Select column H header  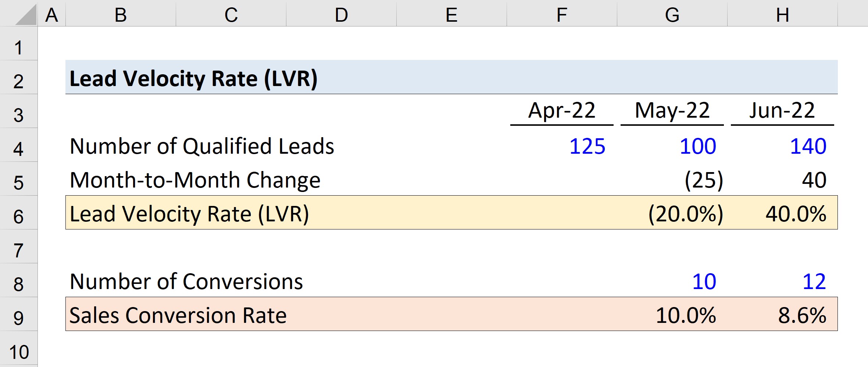click(782, 15)
